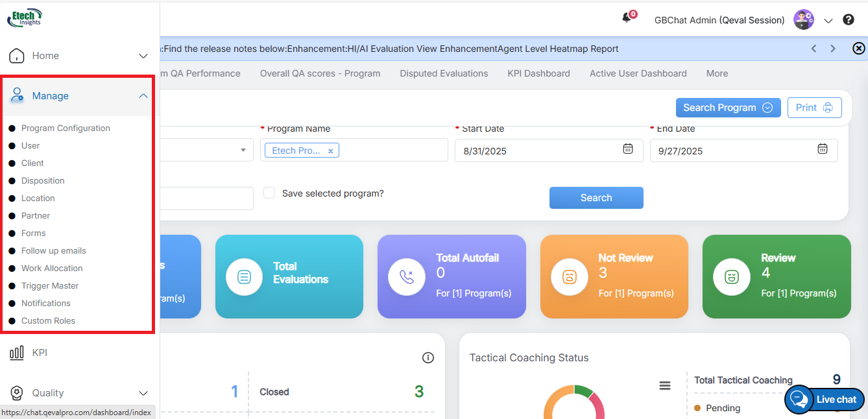Show next release note banner message

(x=833, y=49)
